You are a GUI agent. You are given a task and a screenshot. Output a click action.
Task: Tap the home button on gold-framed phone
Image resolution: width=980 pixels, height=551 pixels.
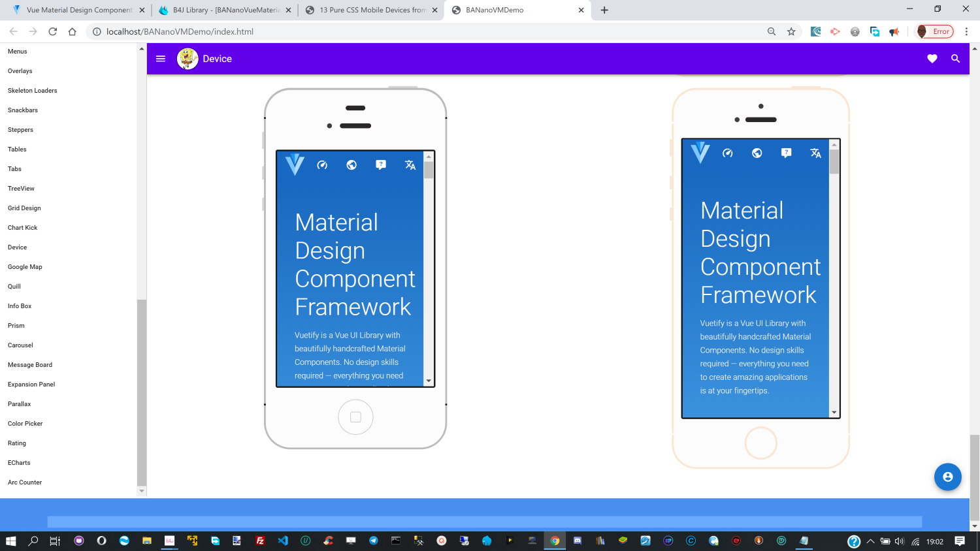tap(761, 443)
